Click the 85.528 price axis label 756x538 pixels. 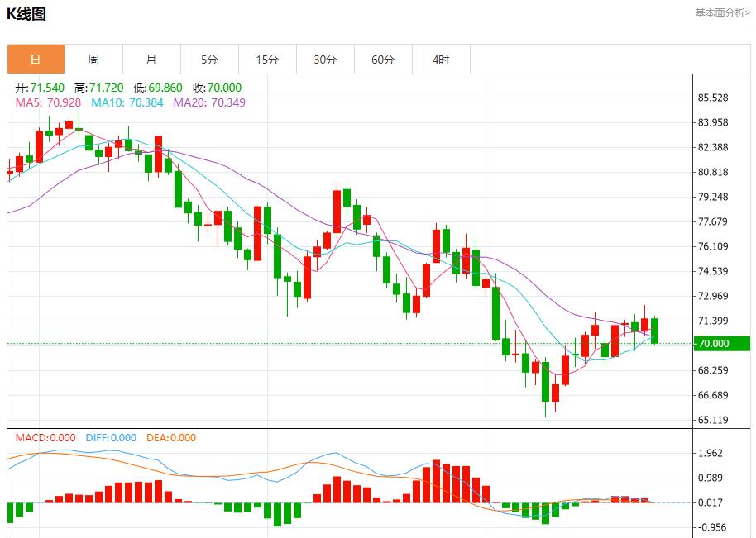point(713,98)
